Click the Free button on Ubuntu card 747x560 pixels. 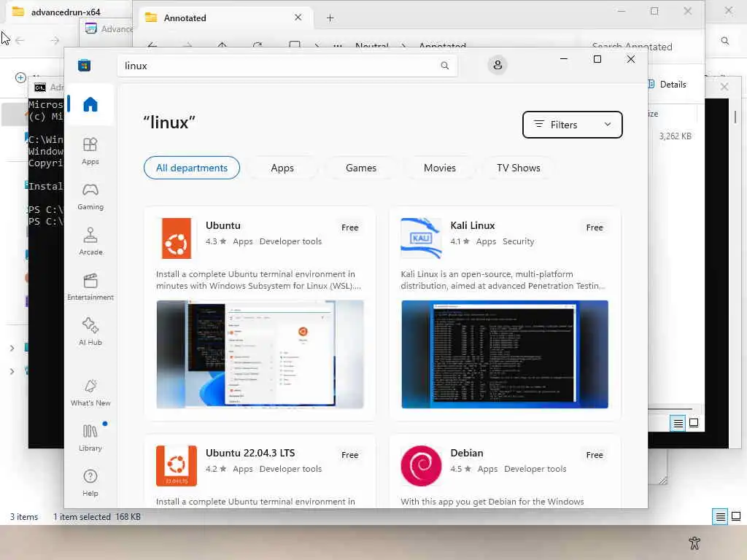[349, 227]
